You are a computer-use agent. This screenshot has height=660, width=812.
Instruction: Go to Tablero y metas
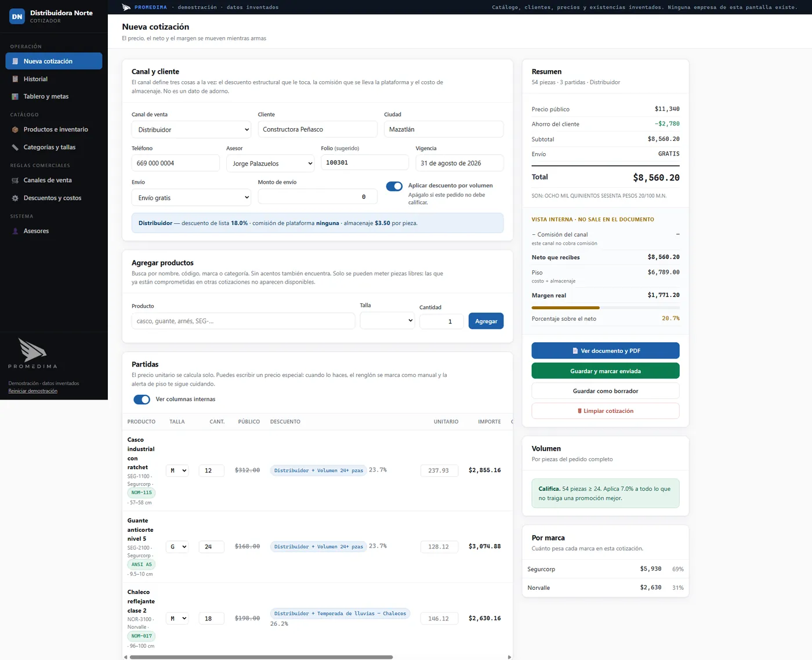54,96
